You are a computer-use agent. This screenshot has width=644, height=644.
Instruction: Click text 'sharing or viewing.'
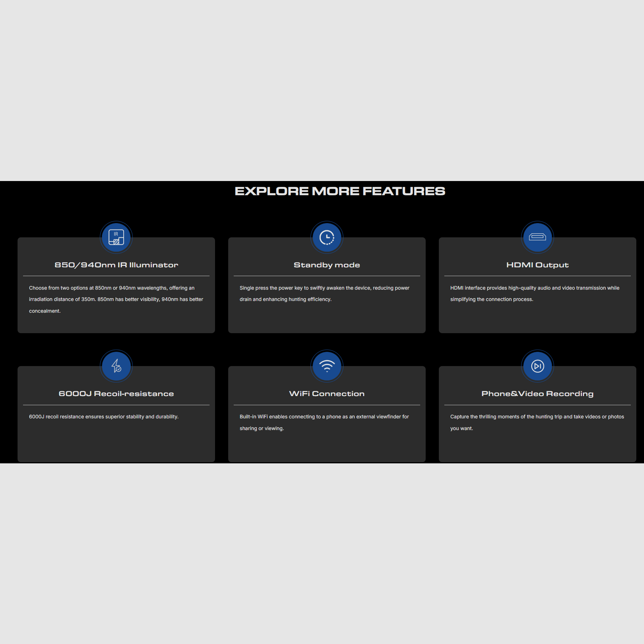pos(262,428)
